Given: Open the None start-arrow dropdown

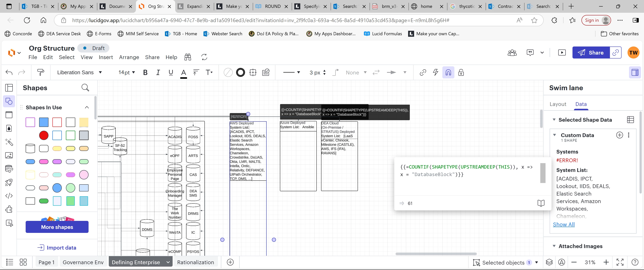Looking at the screenshot, I should (x=356, y=73).
